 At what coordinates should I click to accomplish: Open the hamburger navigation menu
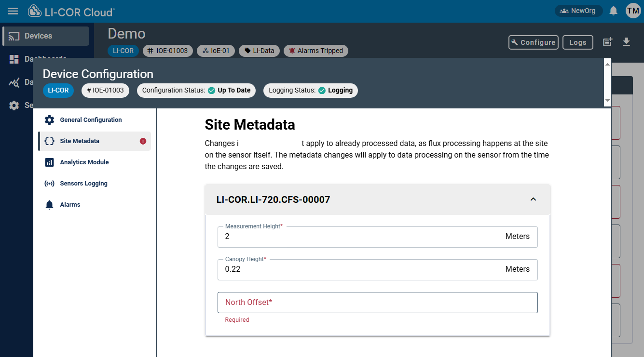[13, 11]
